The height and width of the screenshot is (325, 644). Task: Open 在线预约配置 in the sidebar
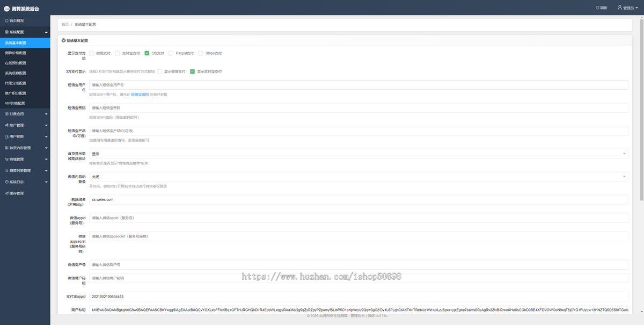click(x=25, y=63)
